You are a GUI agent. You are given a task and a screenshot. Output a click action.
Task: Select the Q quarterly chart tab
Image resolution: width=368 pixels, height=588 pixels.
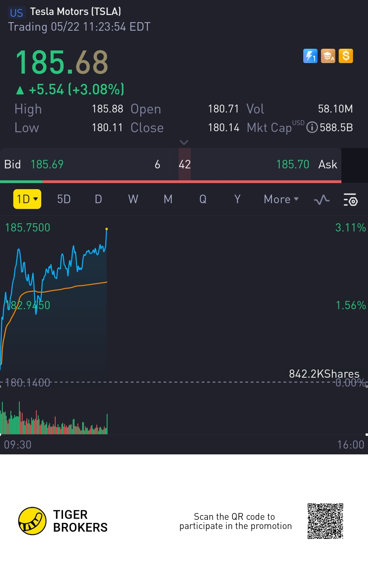click(x=203, y=199)
